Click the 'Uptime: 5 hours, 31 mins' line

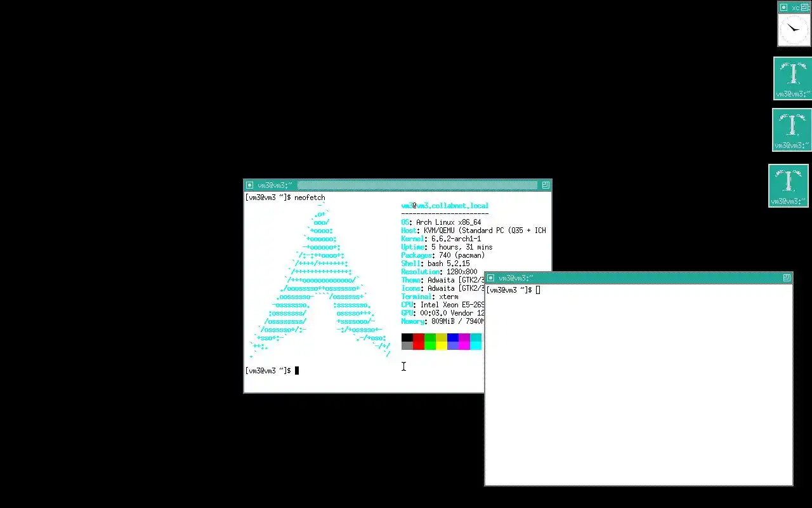tap(447, 247)
